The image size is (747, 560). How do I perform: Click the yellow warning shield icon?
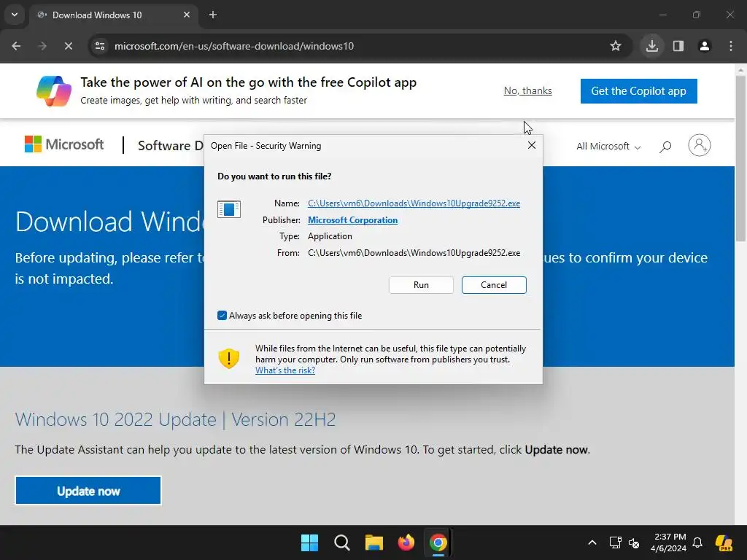(228, 359)
